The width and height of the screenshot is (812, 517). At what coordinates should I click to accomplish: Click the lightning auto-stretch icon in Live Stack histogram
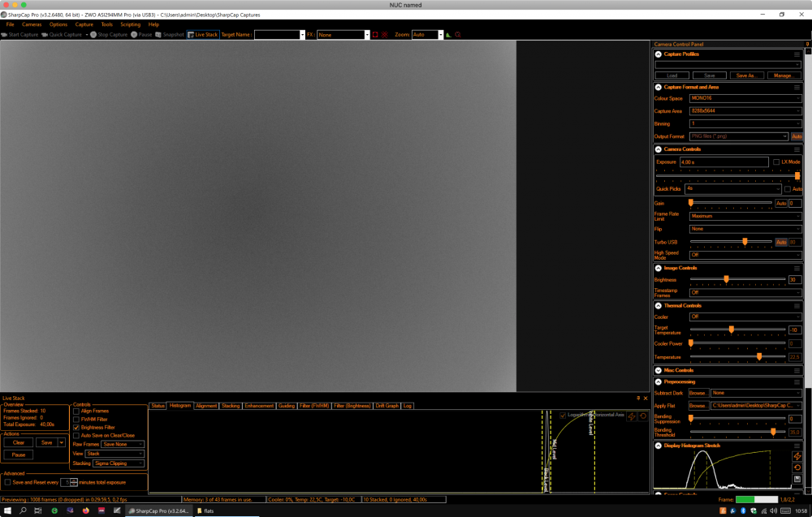click(x=632, y=416)
